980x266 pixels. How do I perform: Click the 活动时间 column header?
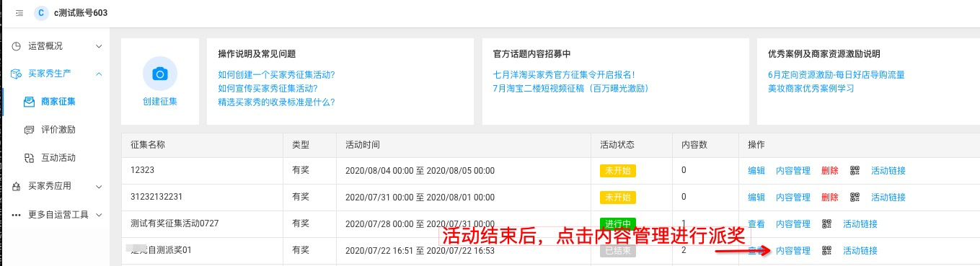[363, 145]
